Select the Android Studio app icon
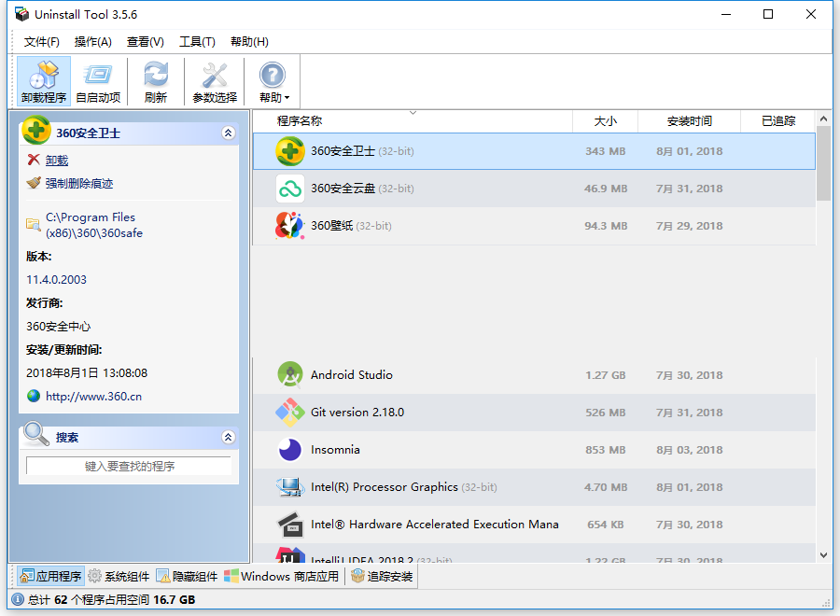This screenshot has height=616, width=840. 289,374
